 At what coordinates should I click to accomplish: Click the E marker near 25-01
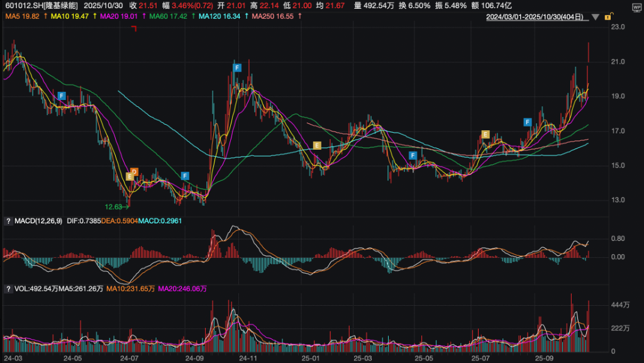click(x=317, y=145)
